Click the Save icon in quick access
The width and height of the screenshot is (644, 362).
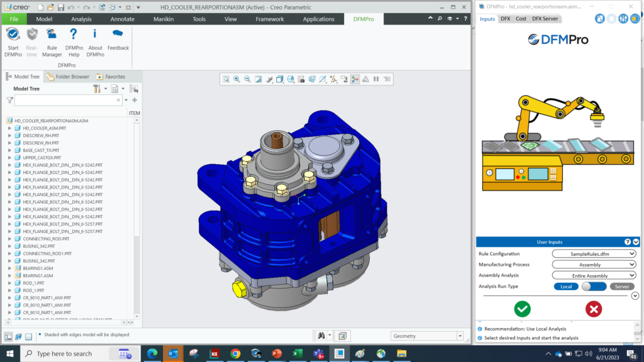click(60, 8)
